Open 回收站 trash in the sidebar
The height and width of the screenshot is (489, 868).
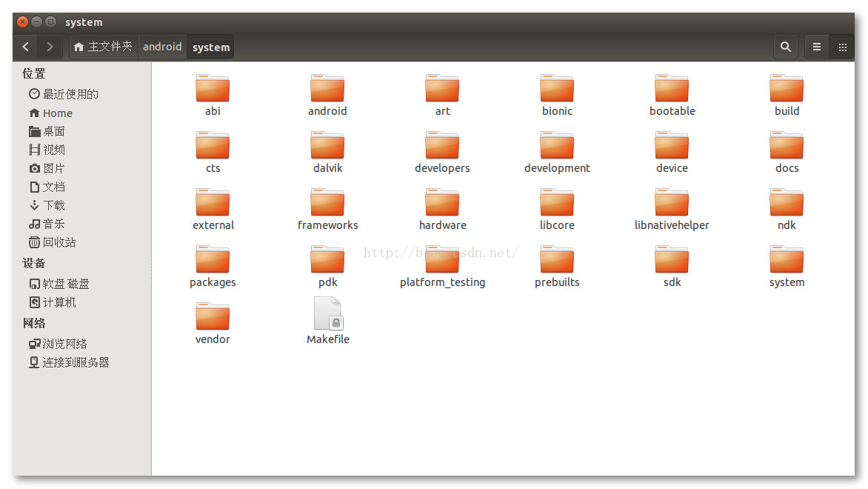(x=53, y=242)
